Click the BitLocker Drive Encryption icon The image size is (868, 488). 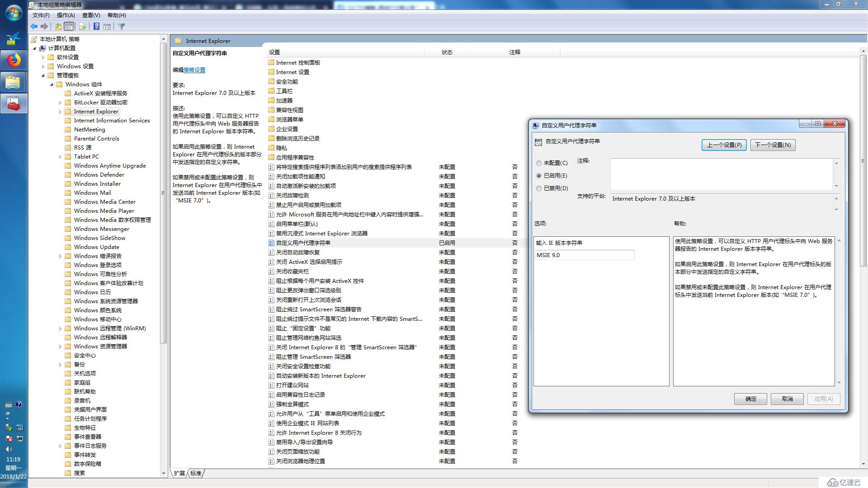(67, 103)
